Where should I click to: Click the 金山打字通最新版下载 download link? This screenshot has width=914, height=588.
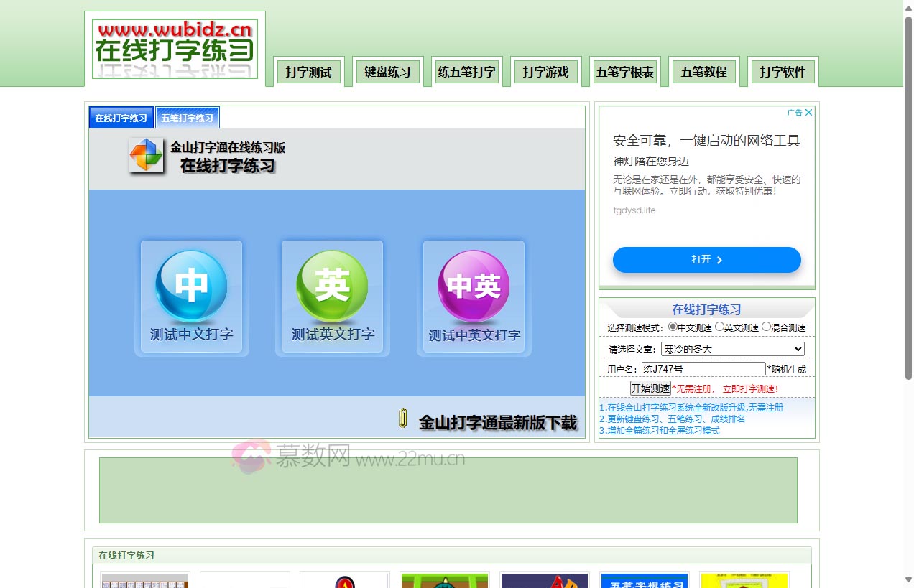[x=497, y=423]
